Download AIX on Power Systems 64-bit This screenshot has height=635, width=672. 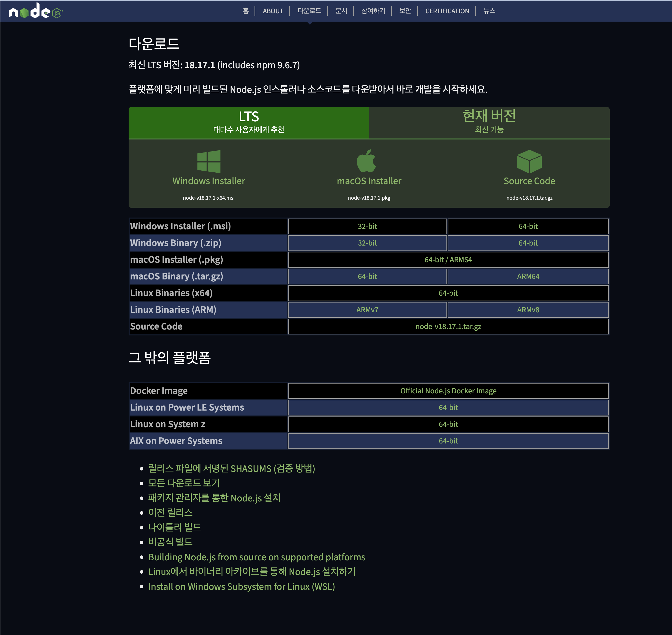click(x=448, y=441)
